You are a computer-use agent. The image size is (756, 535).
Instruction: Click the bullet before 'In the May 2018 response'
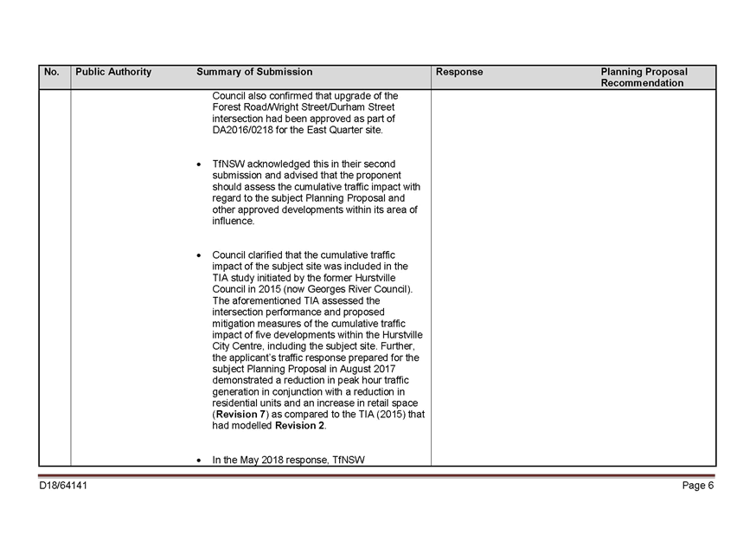pos(199,460)
